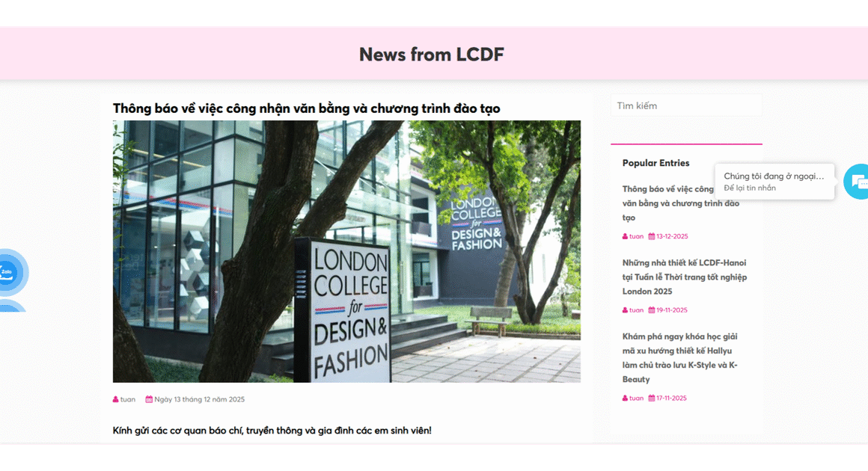This screenshot has width=868, height=471.
Task: Click the calendar icon next to 17-11-2025
Action: (x=652, y=398)
